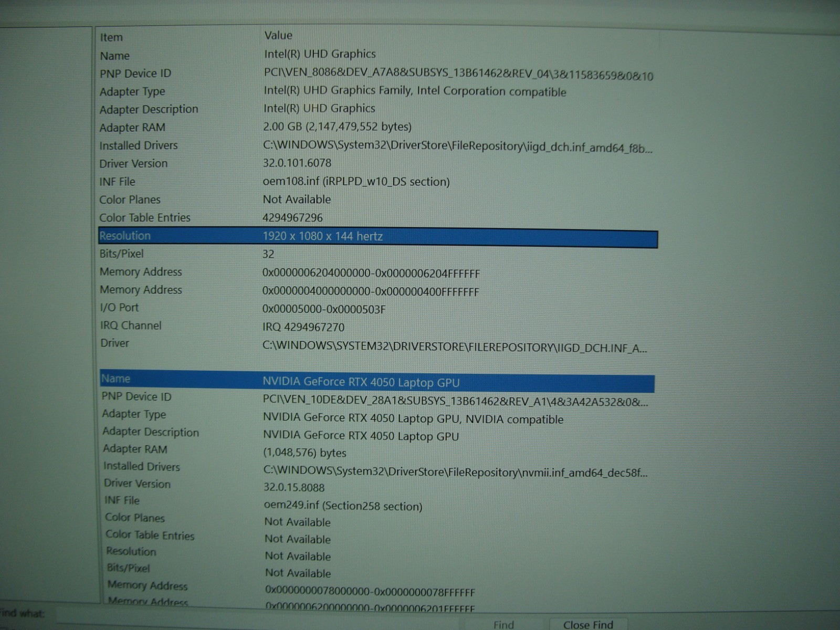The image size is (840, 630).
Task: Select the nvmii.inf Installed Drivers path
Action: (455, 471)
